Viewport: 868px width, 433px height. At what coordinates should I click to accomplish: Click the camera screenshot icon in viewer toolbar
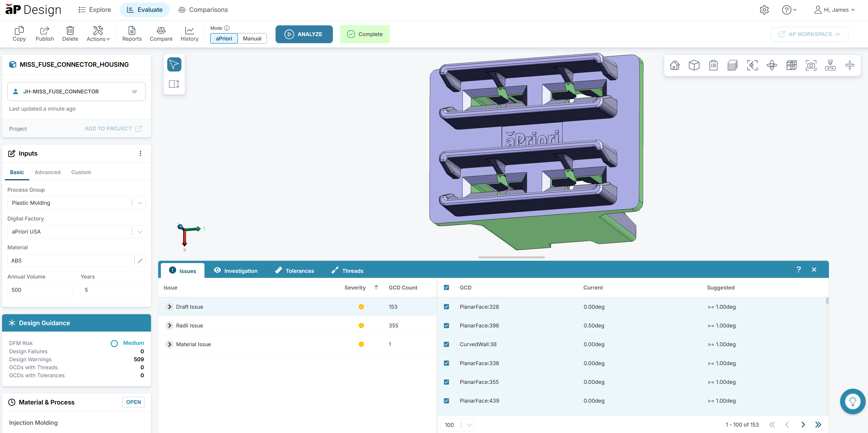[811, 65]
